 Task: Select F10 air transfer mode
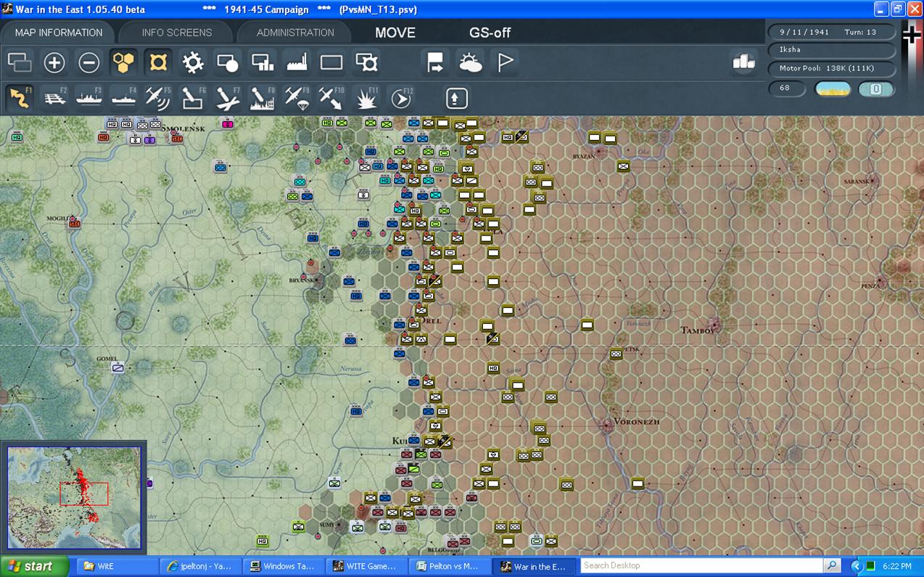point(331,98)
